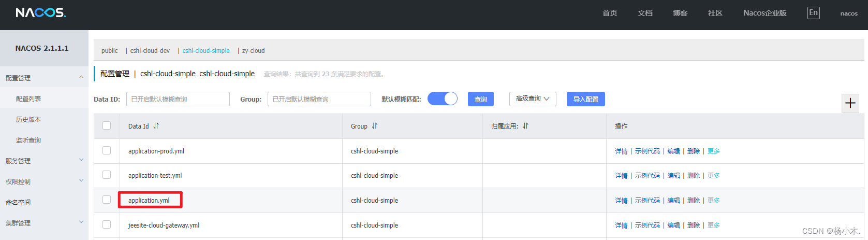Open 更多 menu for application-prod.yml
Screen dimensions: 868x240
click(714, 151)
